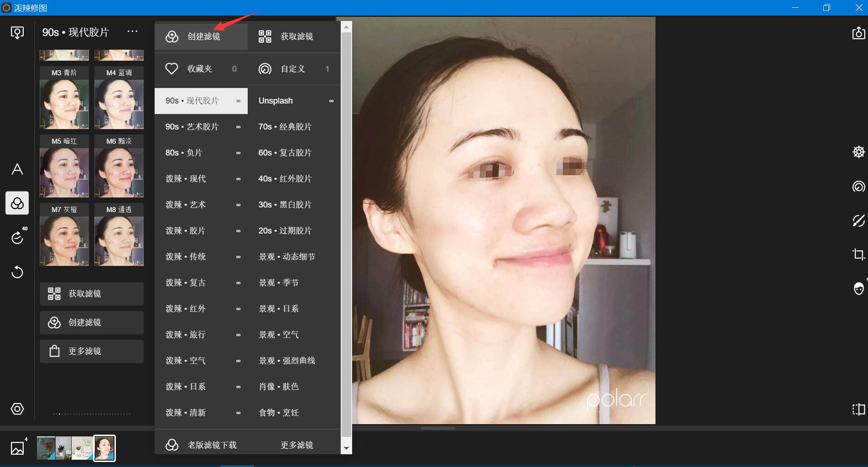The width and height of the screenshot is (868, 467).
Task: Toggle the filters panel icon in sidebar
Action: pos(17,203)
